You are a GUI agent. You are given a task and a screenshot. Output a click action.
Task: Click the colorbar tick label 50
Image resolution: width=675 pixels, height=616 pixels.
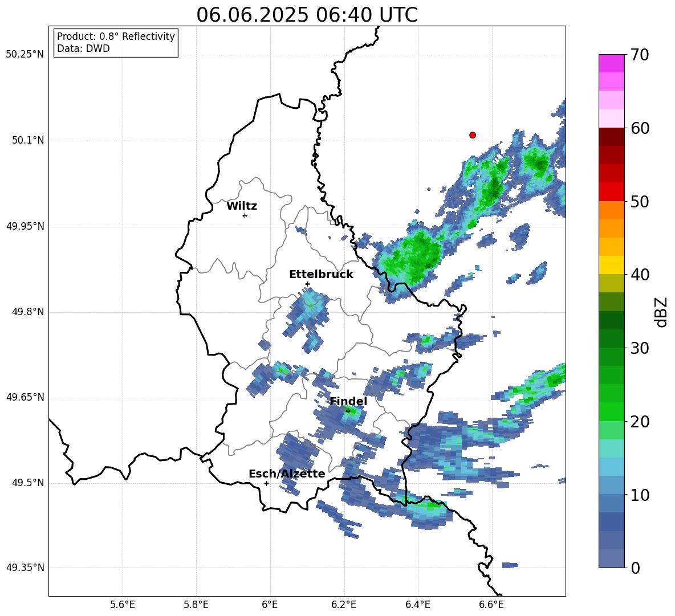(x=640, y=202)
